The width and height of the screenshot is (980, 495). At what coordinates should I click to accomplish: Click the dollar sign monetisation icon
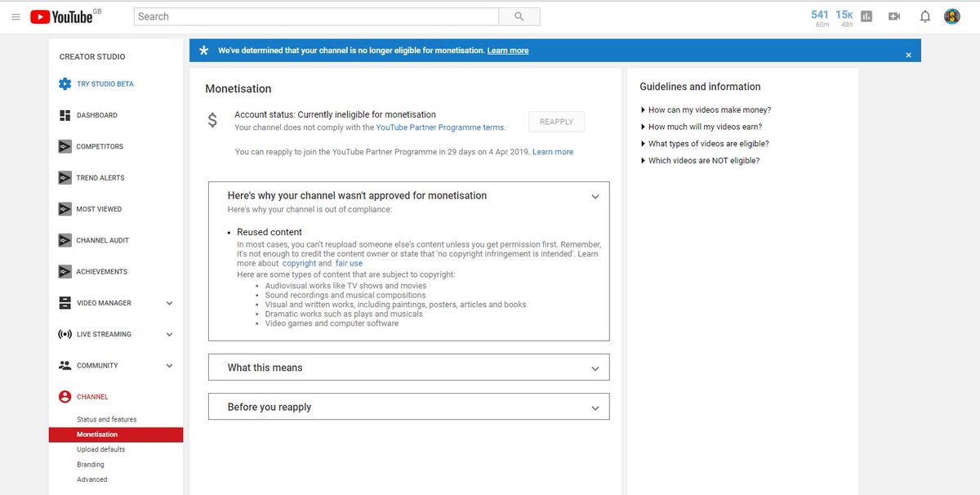[212, 121]
